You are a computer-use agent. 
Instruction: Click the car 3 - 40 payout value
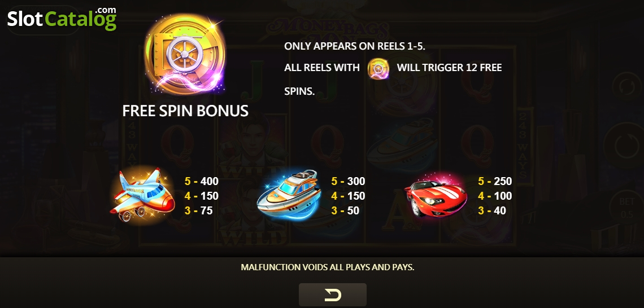pyautogui.click(x=492, y=211)
